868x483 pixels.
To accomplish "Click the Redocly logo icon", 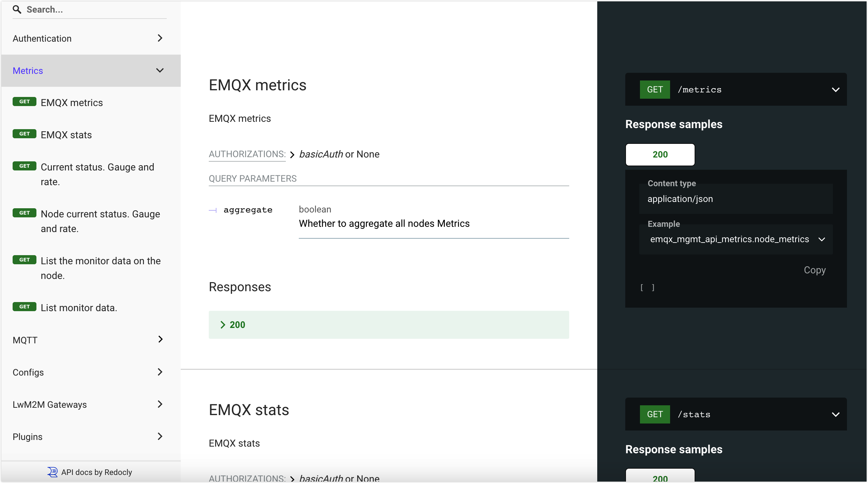I will tap(53, 472).
